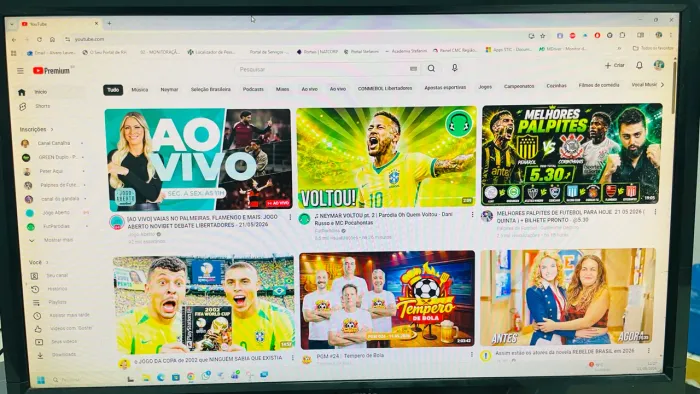700x394 pixels.
Task: Start voice search with the microphone
Action: (x=454, y=68)
